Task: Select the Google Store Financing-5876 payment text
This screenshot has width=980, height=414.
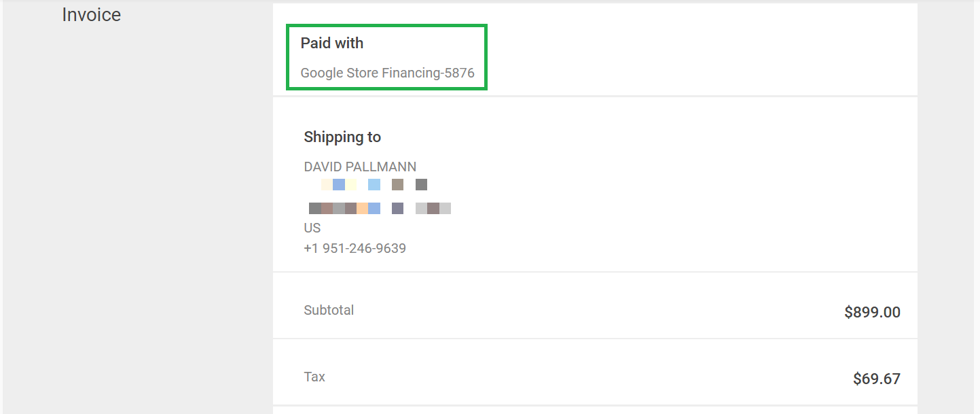Action: (x=387, y=73)
